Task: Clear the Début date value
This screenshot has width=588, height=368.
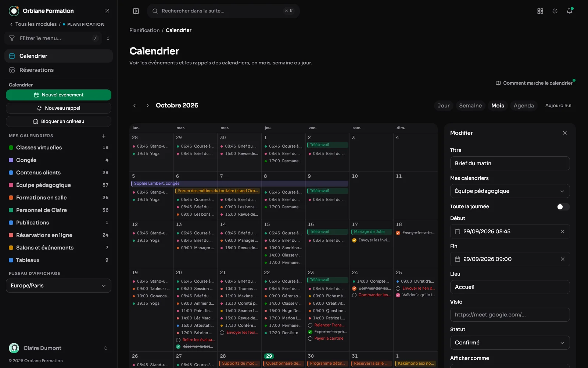Action: coord(563,231)
